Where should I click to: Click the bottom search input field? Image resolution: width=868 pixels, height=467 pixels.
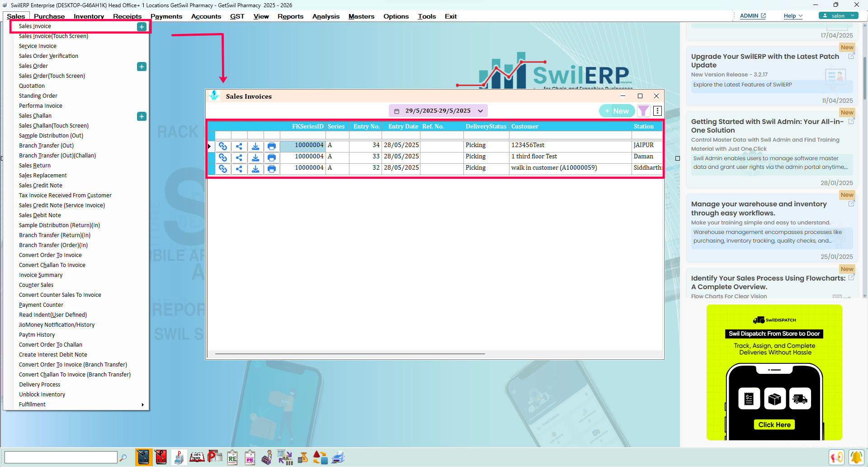point(61,457)
